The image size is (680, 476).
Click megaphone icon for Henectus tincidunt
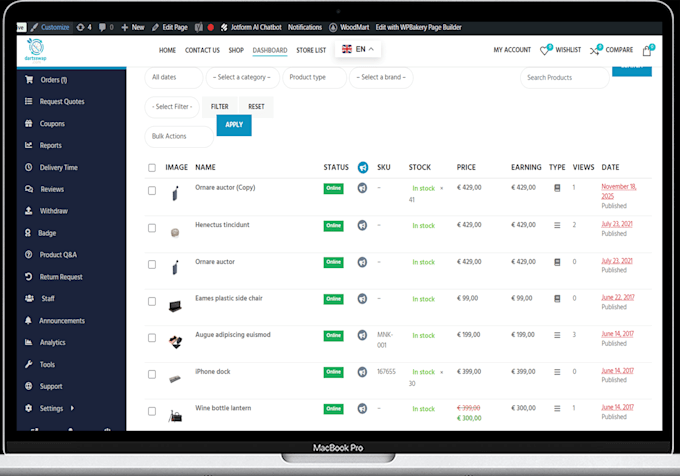pos(362,225)
